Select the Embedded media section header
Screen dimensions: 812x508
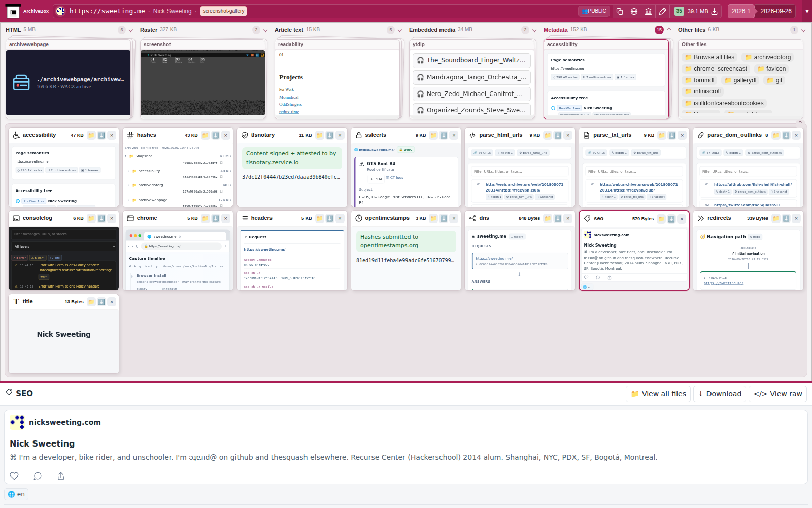432,30
